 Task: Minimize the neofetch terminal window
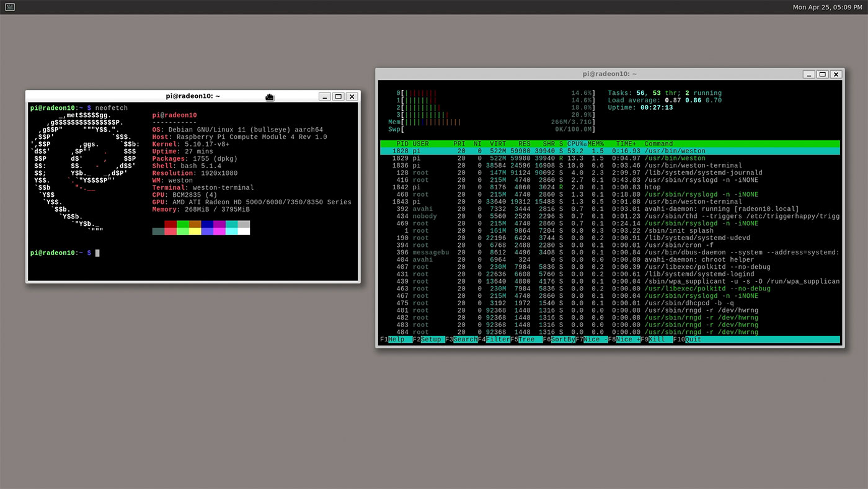[x=325, y=96]
